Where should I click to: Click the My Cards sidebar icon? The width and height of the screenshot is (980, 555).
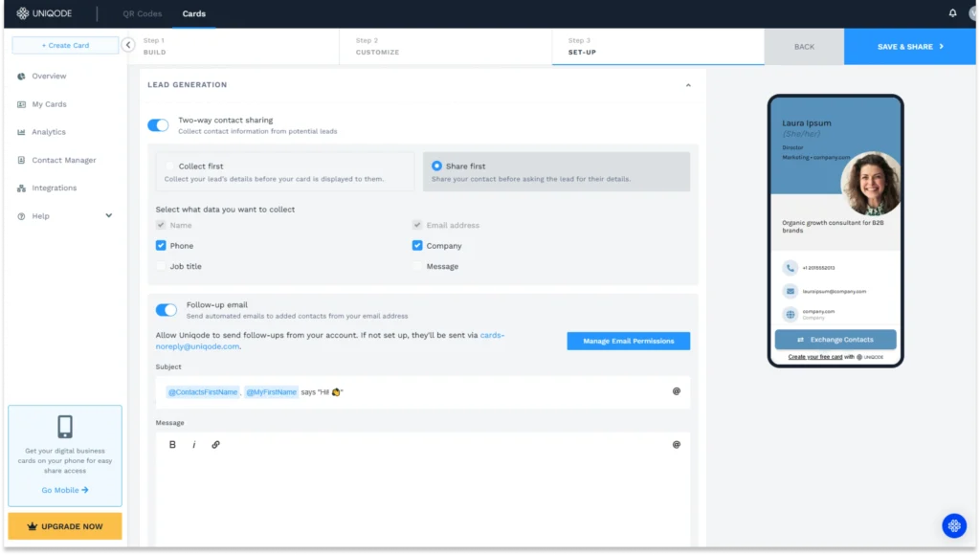21,104
